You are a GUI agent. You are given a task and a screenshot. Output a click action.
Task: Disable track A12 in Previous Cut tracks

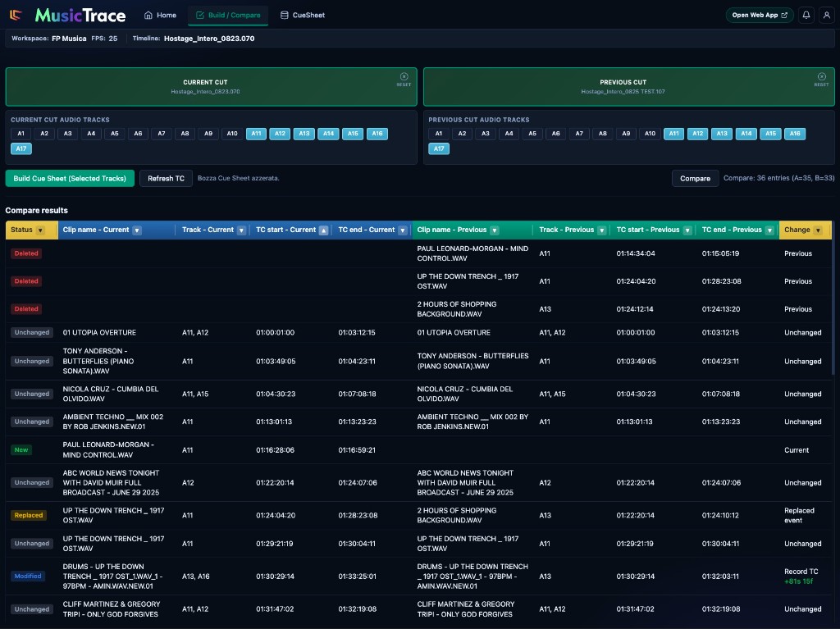click(697, 134)
